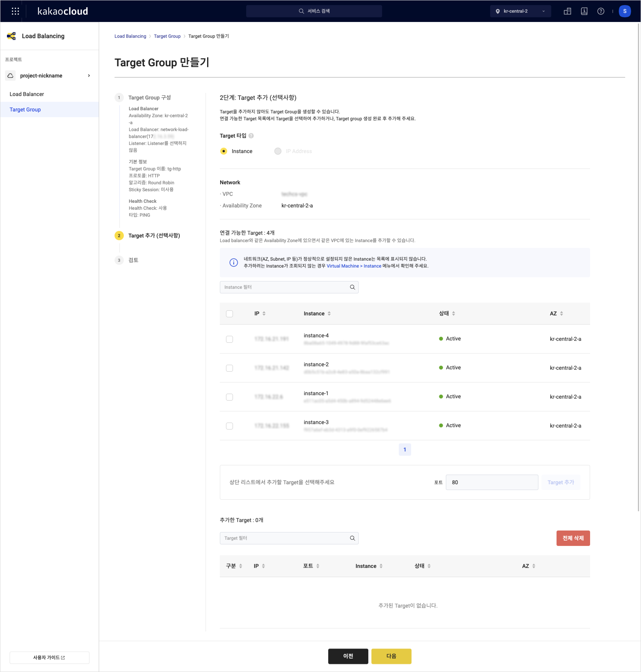Click the 이전 button
Screen dimensions: 641x672
(348, 656)
